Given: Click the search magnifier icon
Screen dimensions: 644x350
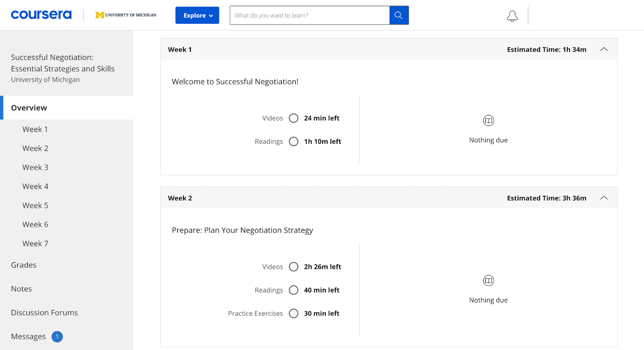Looking at the screenshot, I should click(x=399, y=15).
